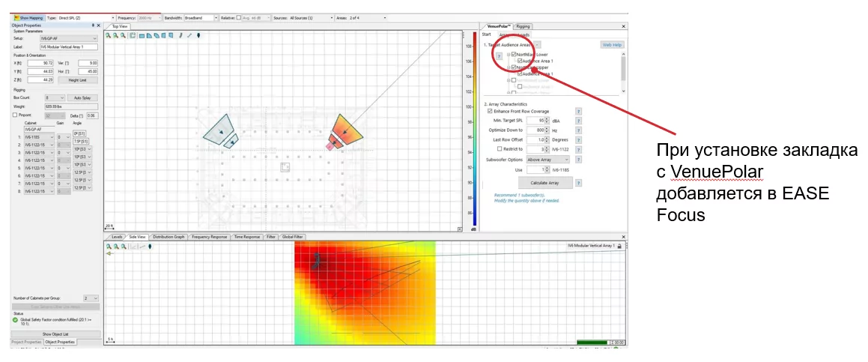Uncheck NorthEast Lower audience area
The image size is (868, 362).
pos(513,55)
